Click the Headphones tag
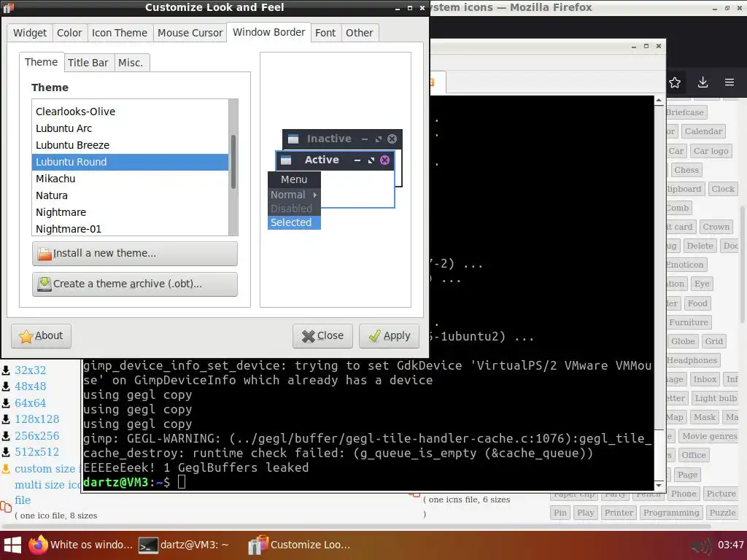 pos(692,360)
